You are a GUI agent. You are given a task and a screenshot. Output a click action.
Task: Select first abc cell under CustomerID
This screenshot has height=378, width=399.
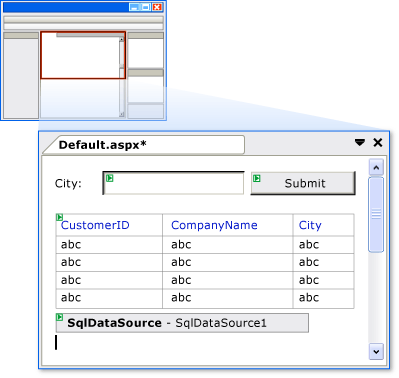pyautogui.click(x=109, y=245)
